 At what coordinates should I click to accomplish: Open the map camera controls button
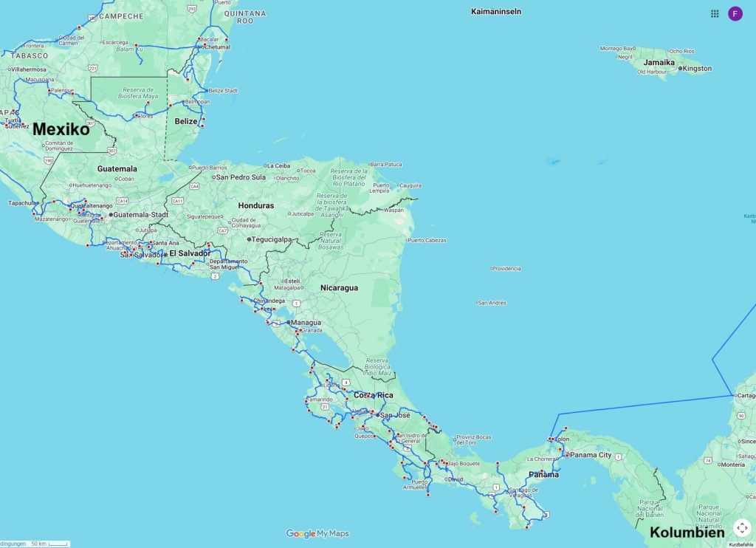coord(742,528)
